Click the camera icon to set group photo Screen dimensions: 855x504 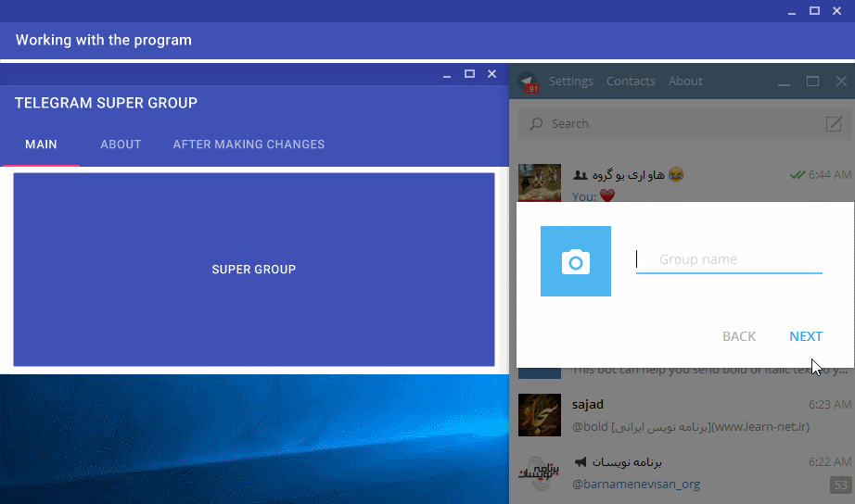point(575,261)
